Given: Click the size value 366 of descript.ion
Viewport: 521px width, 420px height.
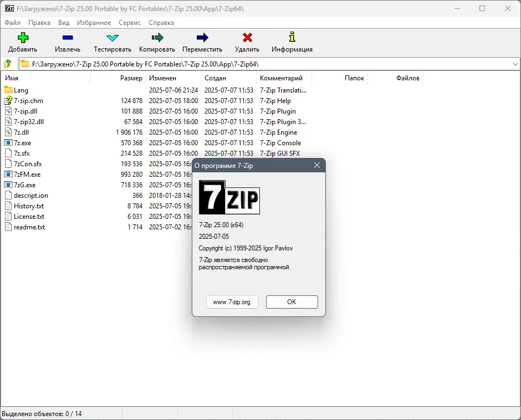Looking at the screenshot, I should pos(137,196).
